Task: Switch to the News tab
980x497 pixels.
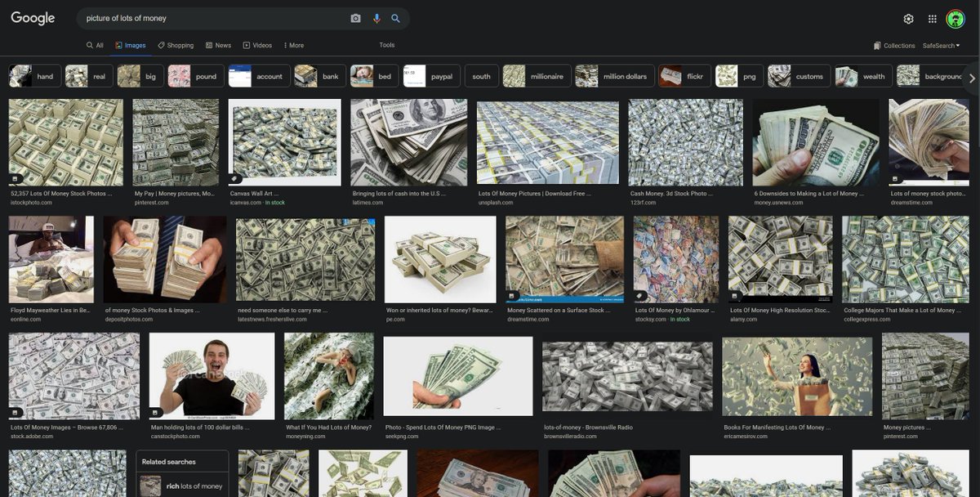Action: tap(218, 46)
